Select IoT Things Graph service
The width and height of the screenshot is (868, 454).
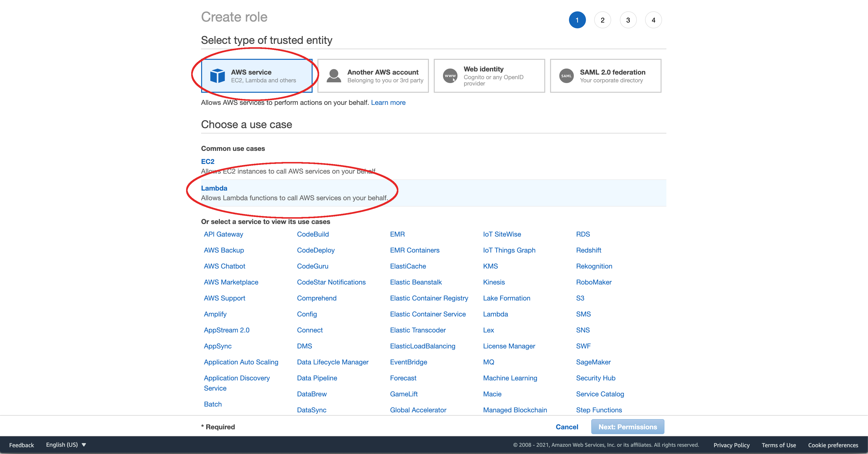pos(509,250)
